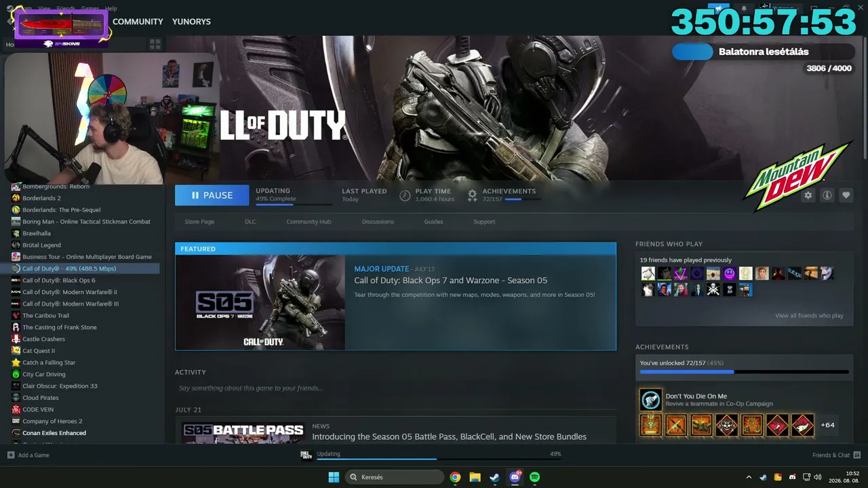Open the Season 05 major update headline

pos(450,281)
